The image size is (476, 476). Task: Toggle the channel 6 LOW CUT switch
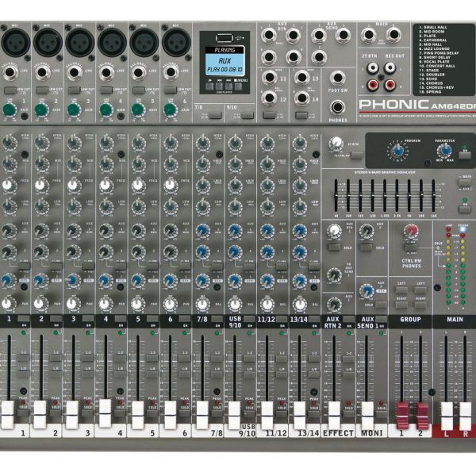click(171, 90)
